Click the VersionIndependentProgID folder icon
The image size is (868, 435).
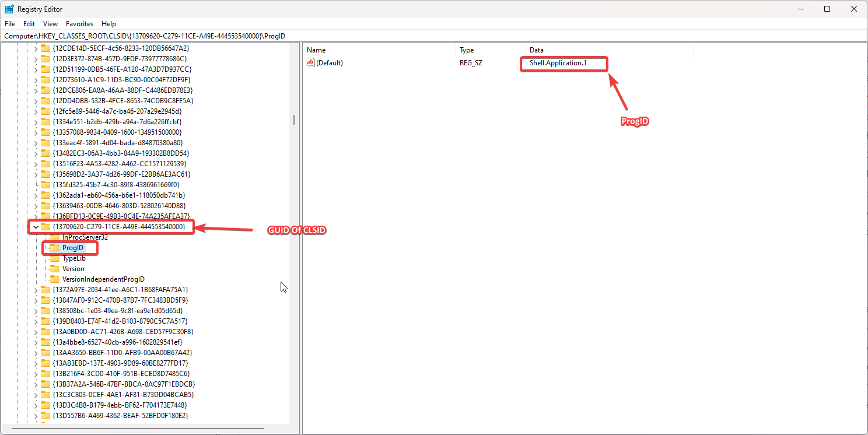coord(55,279)
